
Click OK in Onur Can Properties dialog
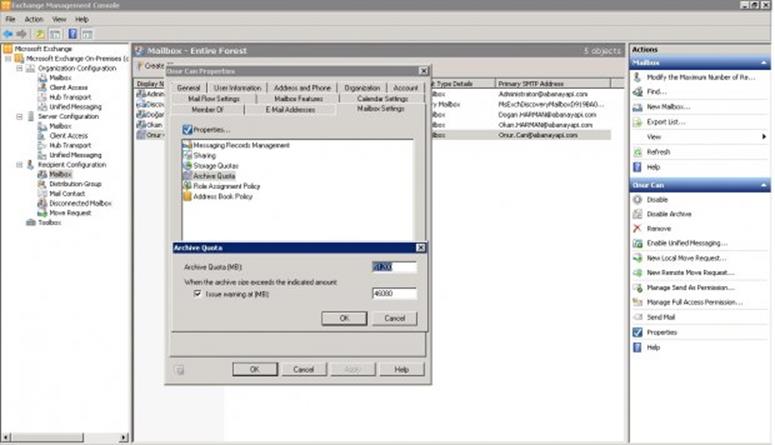pyautogui.click(x=255, y=369)
